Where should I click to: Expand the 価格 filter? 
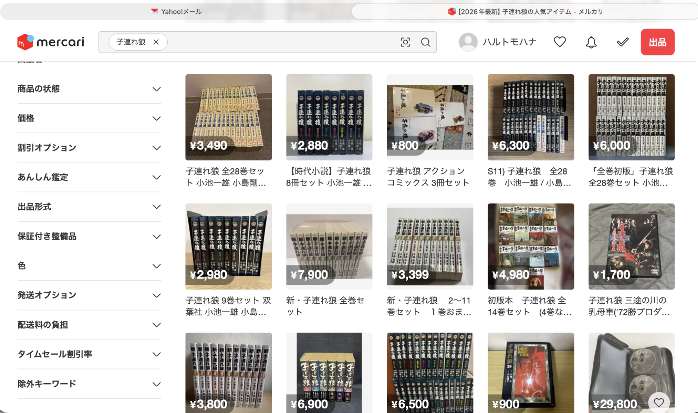[x=89, y=118]
